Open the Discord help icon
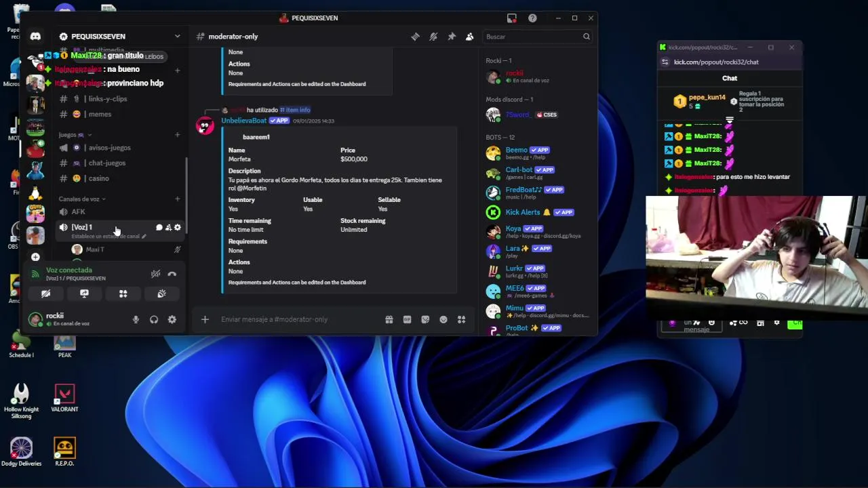This screenshot has height=488, width=868. coord(532,18)
